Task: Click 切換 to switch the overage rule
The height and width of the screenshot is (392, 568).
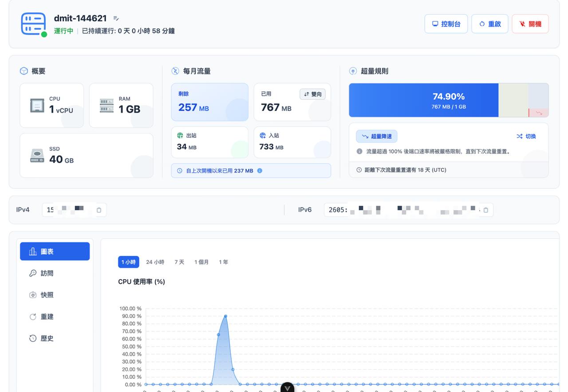Action: (x=526, y=136)
